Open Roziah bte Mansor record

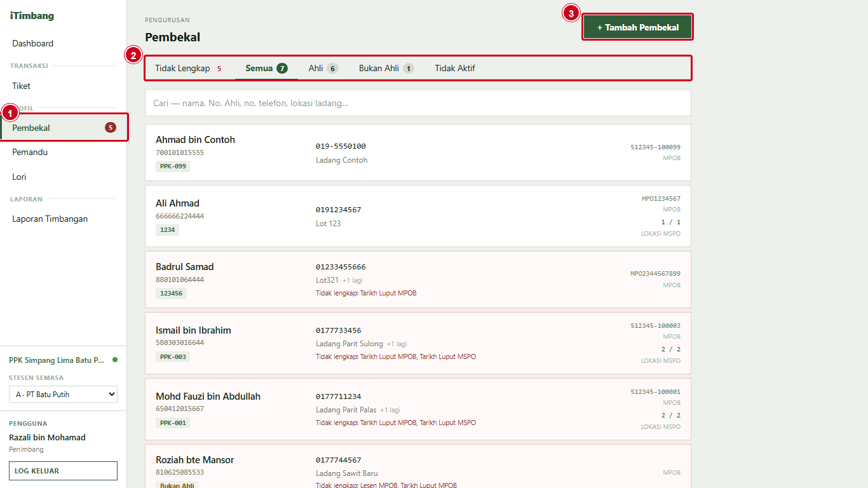tap(418, 466)
